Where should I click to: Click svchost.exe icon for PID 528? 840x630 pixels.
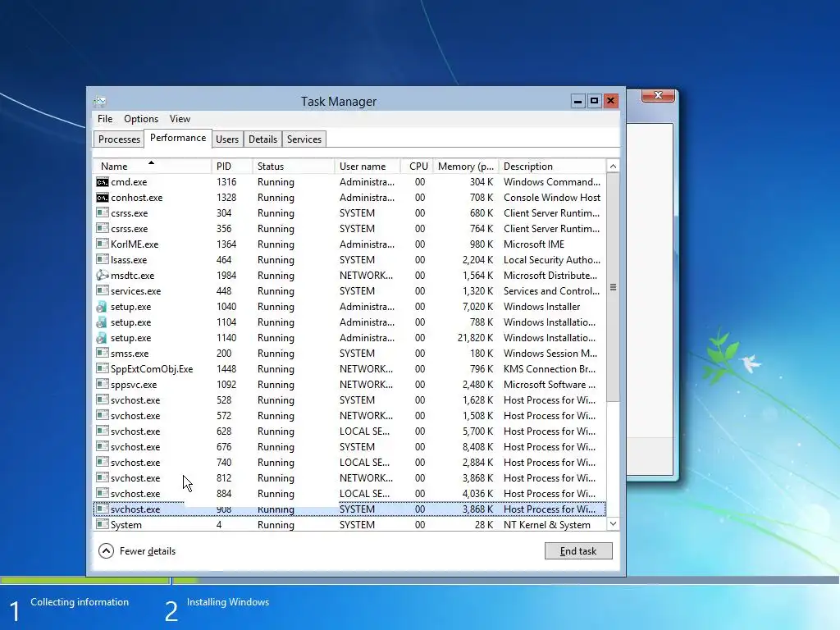[102, 399]
